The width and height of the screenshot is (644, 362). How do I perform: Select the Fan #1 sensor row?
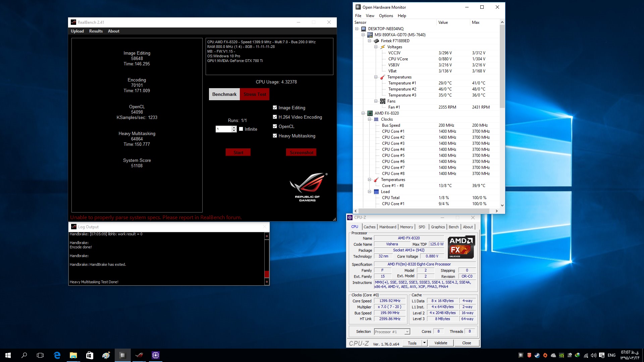(x=427, y=107)
